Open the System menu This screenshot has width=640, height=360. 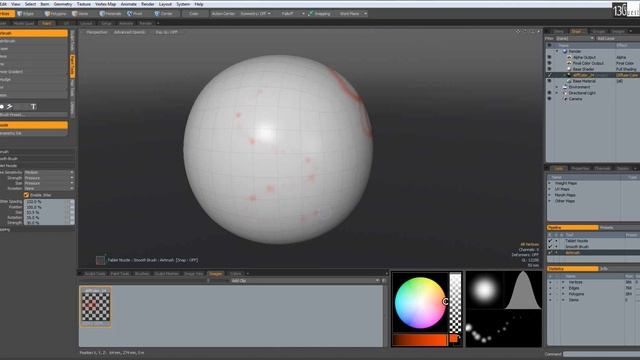coord(183,4)
